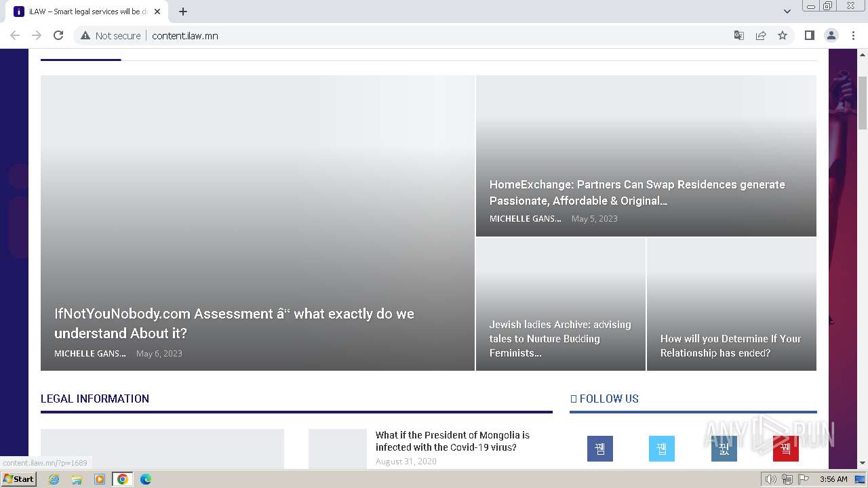Screen dimensions: 868x488
Task: Click the dark blue follow-us social icon
Action: [600, 449]
